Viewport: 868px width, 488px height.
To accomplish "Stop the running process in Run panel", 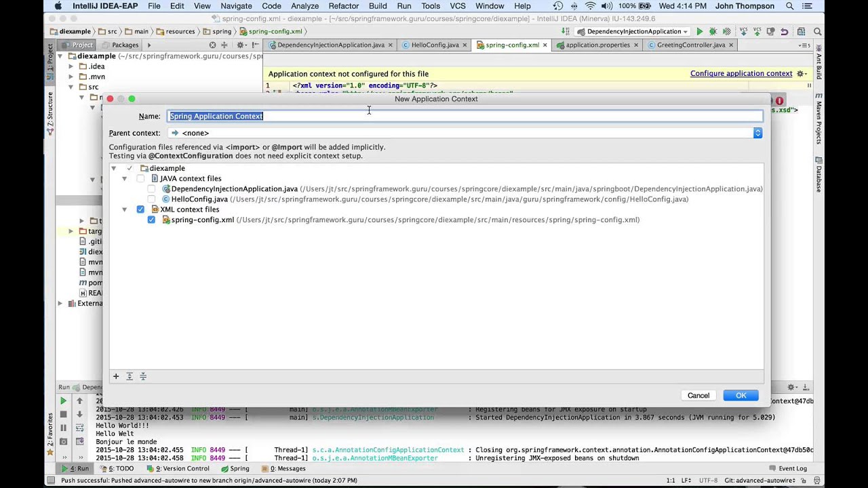I will pyautogui.click(x=64, y=414).
